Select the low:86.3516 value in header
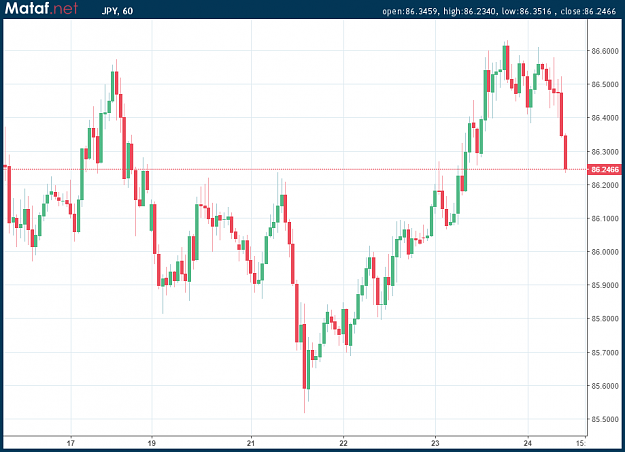The width and height of the screenshot is (625, 452). 526,11
